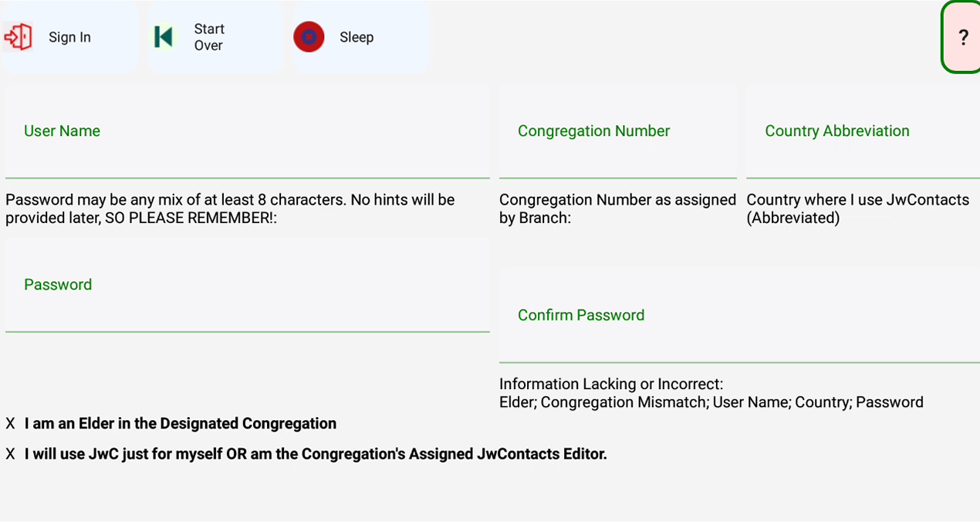Focus the User Name field
This screenshot has height=522, width=980.
[x=248, y=131]
